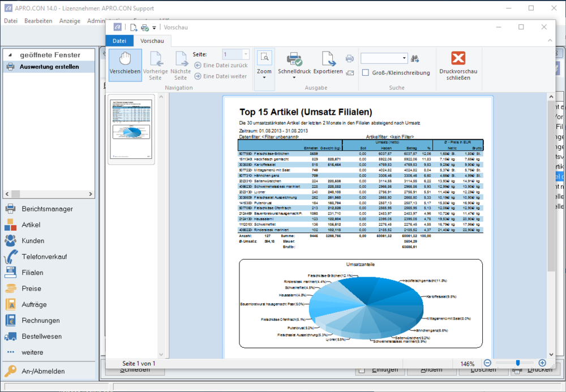The height and width of the screenshot is (392, 566).
Task: Click the zoom slider handle
Action: (517, 363)
